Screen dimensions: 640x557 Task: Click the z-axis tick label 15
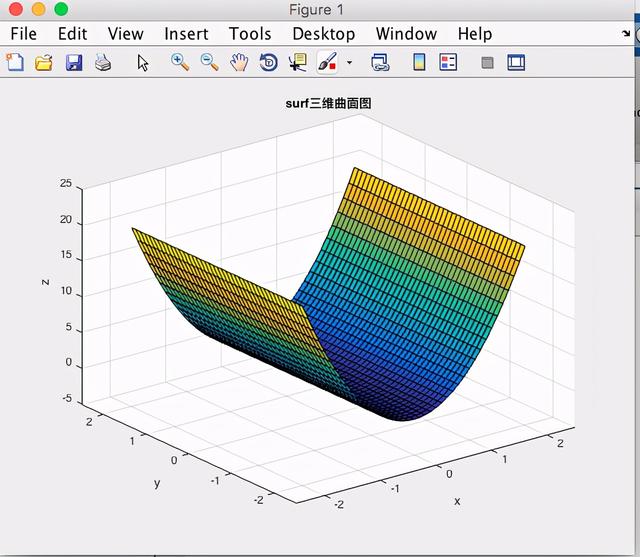pyautogui.click(x=65, y=255)
